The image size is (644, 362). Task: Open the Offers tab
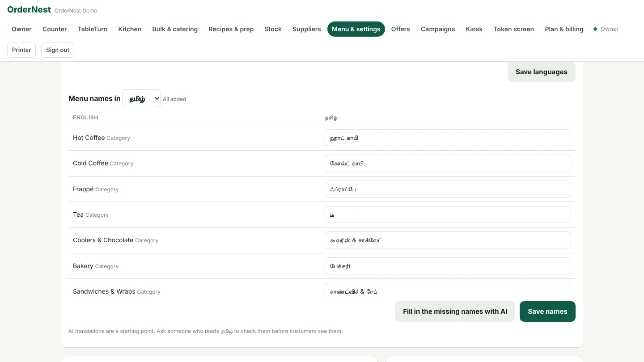(400, 29)
